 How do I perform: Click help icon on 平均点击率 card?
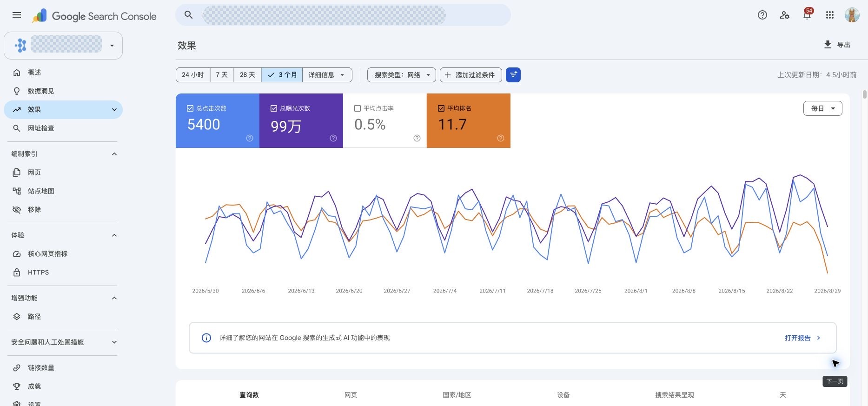pos(417,138)
